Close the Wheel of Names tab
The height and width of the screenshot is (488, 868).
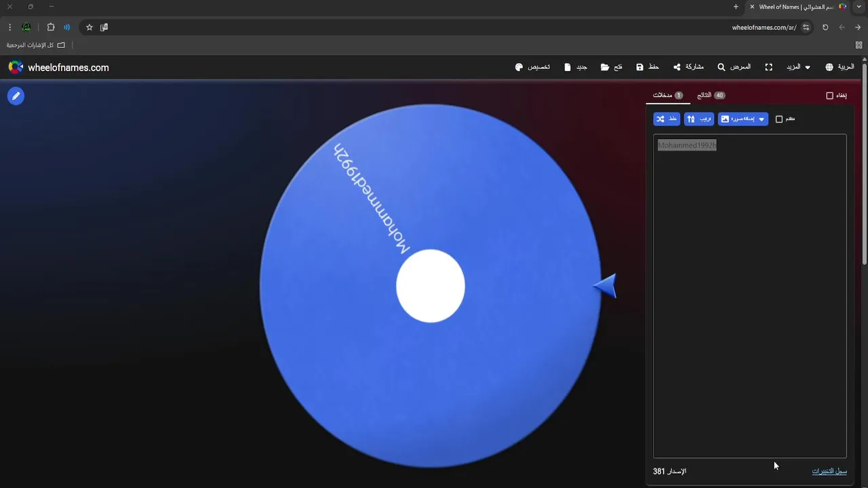(752, 7)
